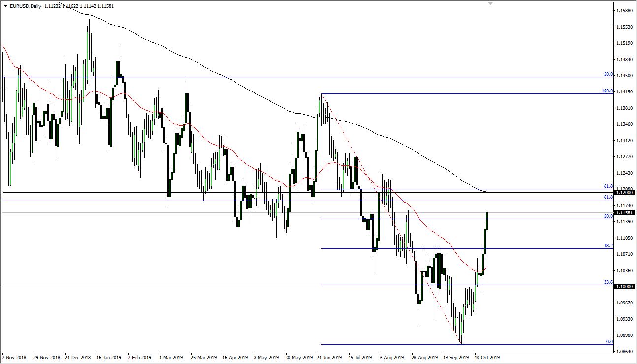This screenshot has height=364, width=637.
Task: Click the 23.6 Fibonacci level label
Action: (609, 282)
